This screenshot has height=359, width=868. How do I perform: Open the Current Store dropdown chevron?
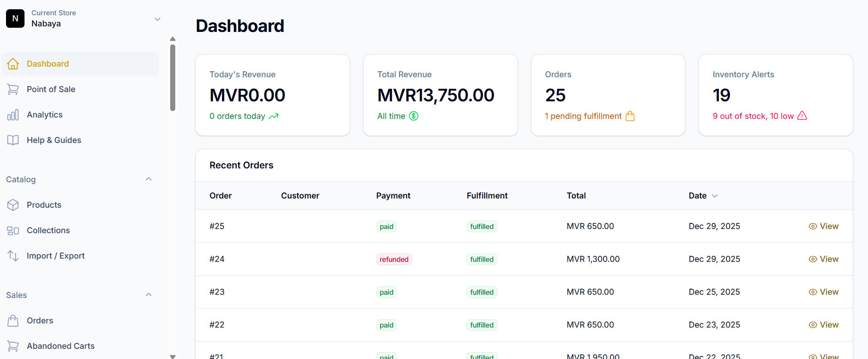[157, 19]
